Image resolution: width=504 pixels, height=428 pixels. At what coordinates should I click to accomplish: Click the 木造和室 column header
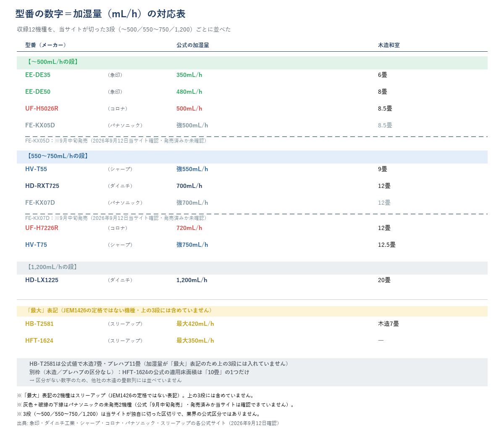pos(389,45)
